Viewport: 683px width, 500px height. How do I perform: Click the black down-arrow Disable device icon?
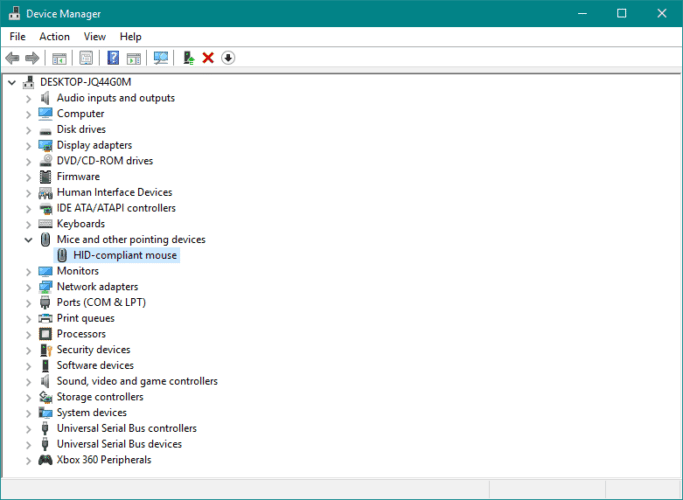[228, 58]
